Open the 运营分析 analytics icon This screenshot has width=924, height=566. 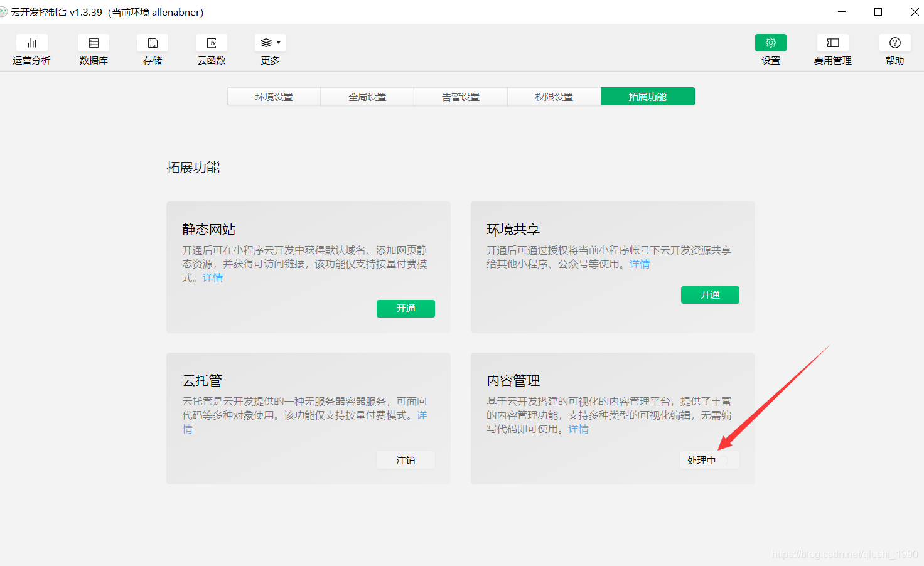point(31,43)
